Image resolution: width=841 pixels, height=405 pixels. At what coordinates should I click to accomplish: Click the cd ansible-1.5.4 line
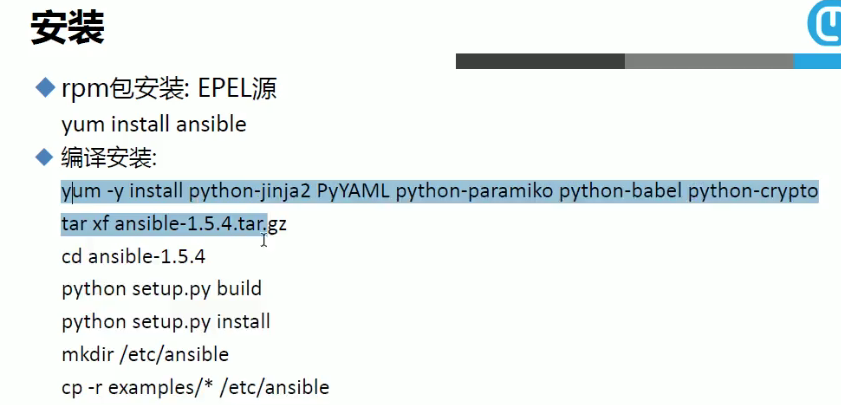[x=133, y=256]
